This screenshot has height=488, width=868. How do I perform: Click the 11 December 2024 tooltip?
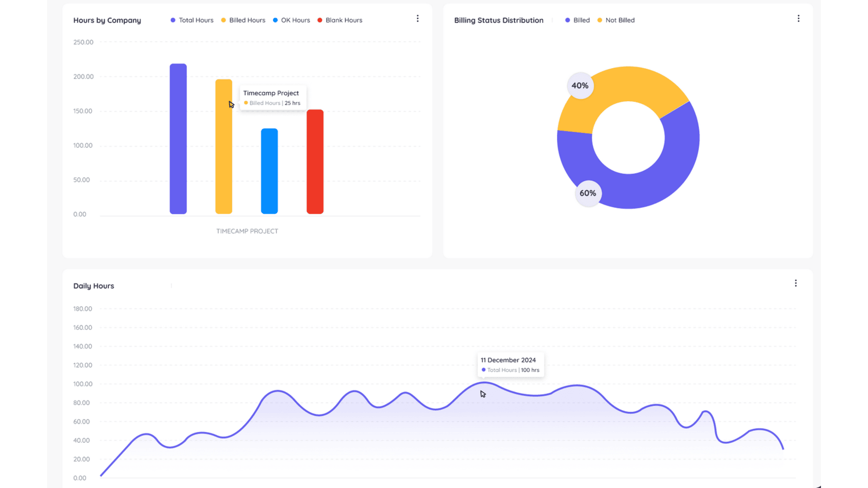[x=510, y=365]
